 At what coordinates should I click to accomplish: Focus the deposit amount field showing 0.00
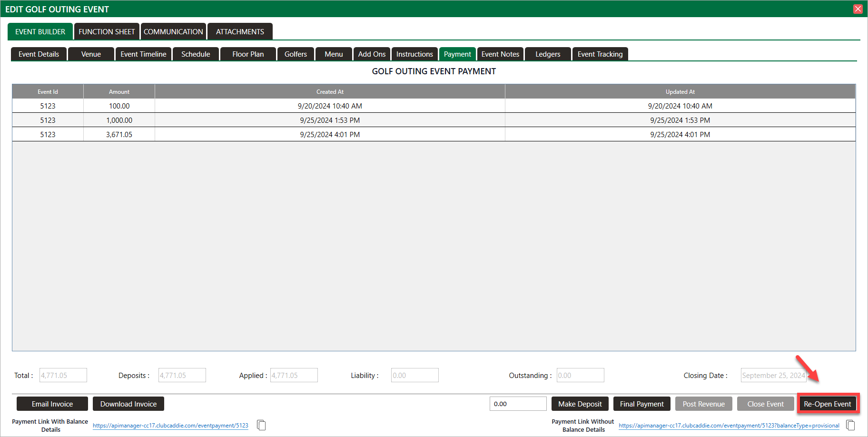click(x=518, y=404)
